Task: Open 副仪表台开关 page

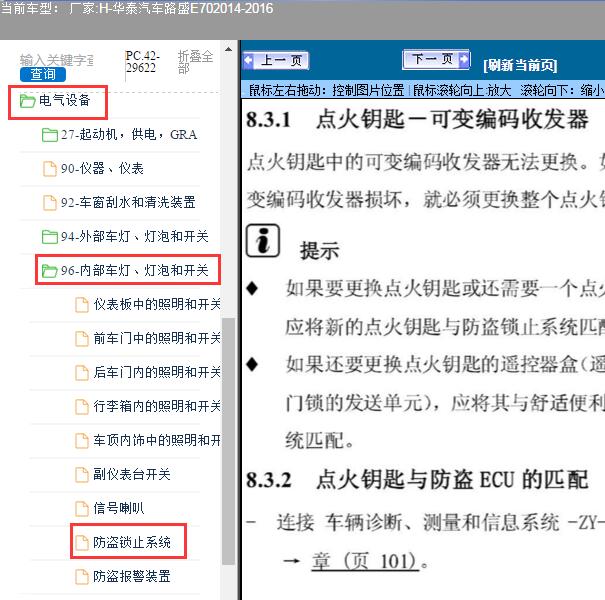Action: click(132, 474)
